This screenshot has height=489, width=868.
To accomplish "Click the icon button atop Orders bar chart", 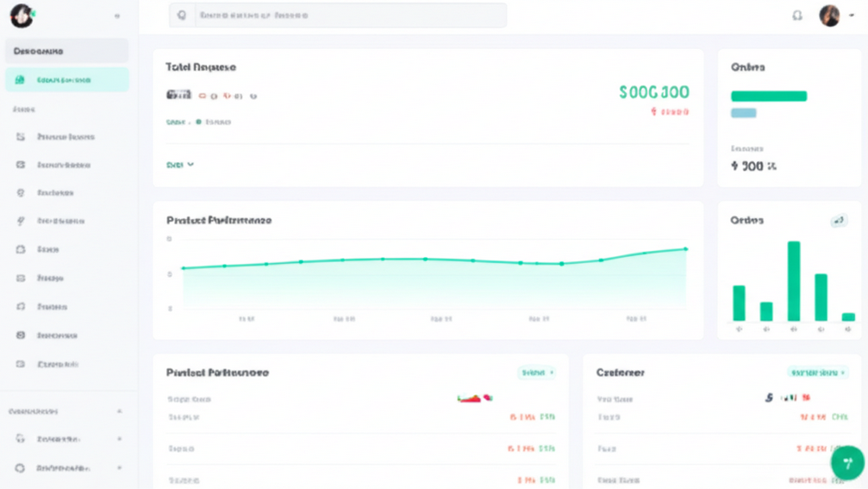I will (840, 221).
